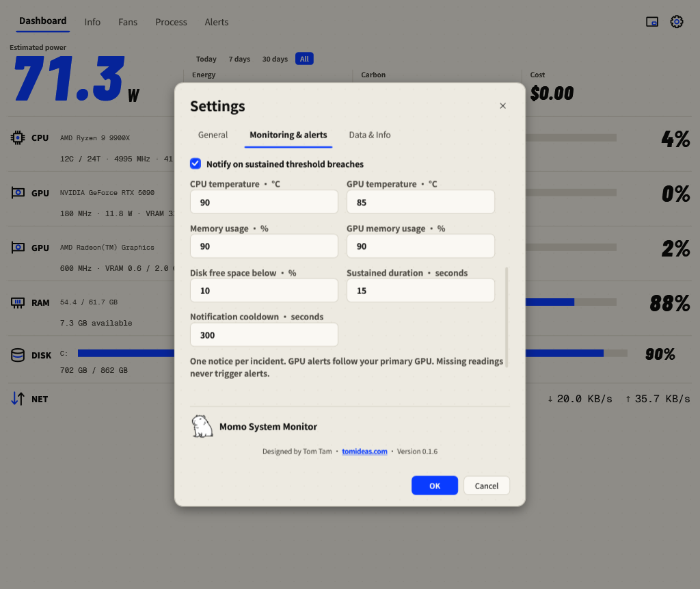This screenshot has width=700, height=589.
Task: Open the Fans tab
Action: tap(128, 22)
